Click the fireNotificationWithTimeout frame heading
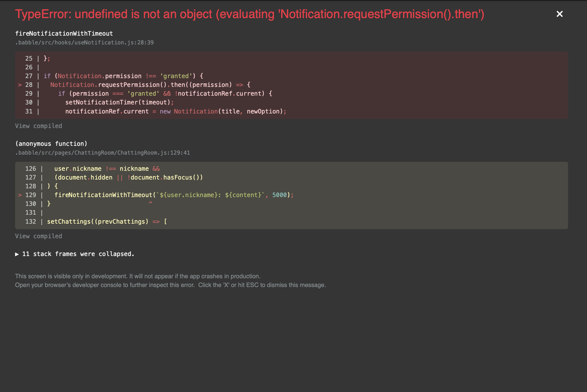Screen dimensions: 587x392 pyautogui.click(x=64, y=33)
